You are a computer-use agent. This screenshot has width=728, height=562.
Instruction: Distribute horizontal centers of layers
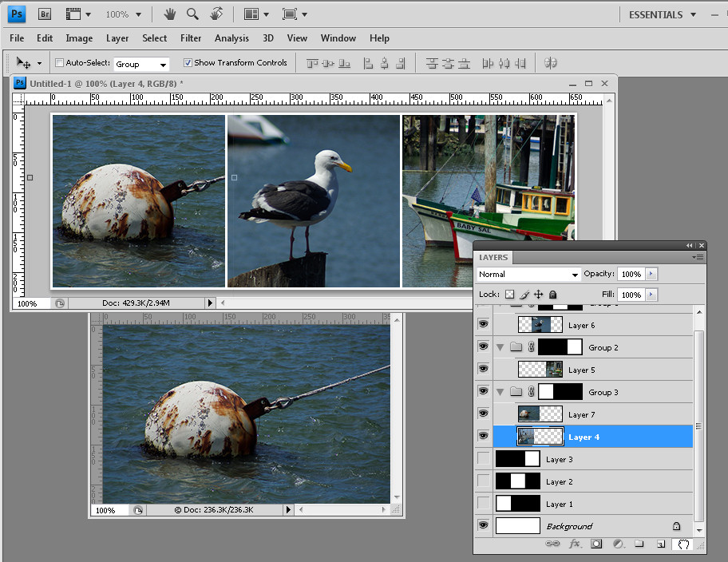(x=504, y=63)
